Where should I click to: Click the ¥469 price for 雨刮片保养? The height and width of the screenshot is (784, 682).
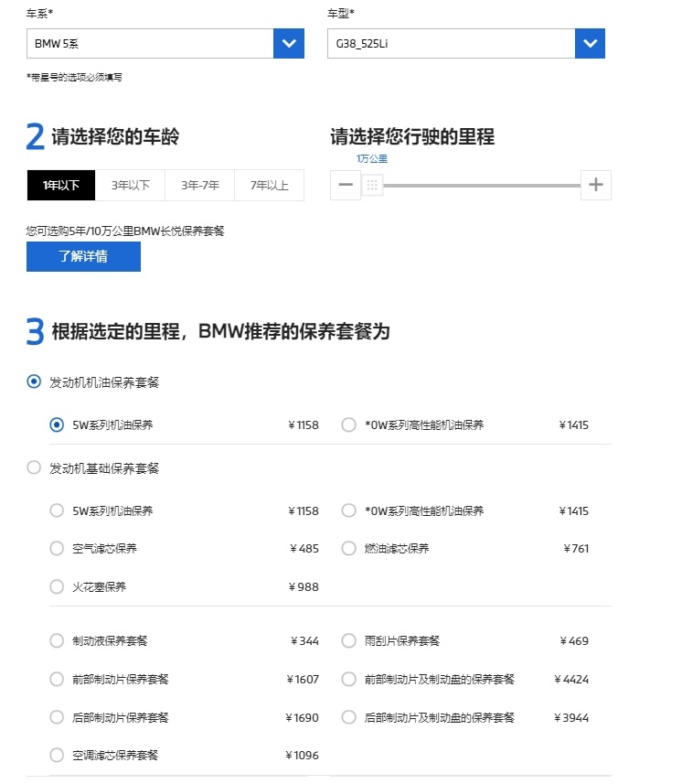[574, 641]
